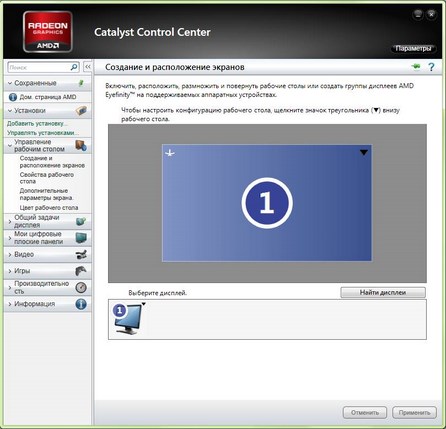Click the Игры gamepad icon
The height and width of the screenshot is (429, 446).
(81, 271)
